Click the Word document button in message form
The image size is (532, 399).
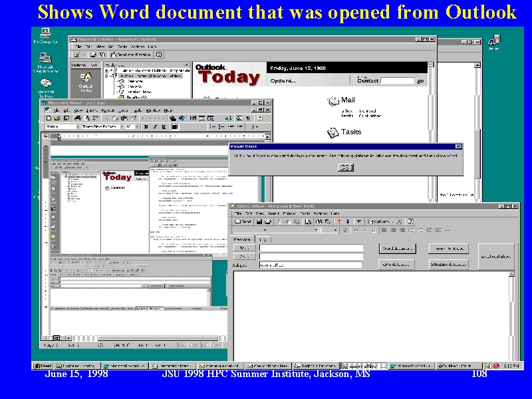[x=397, y=248]
